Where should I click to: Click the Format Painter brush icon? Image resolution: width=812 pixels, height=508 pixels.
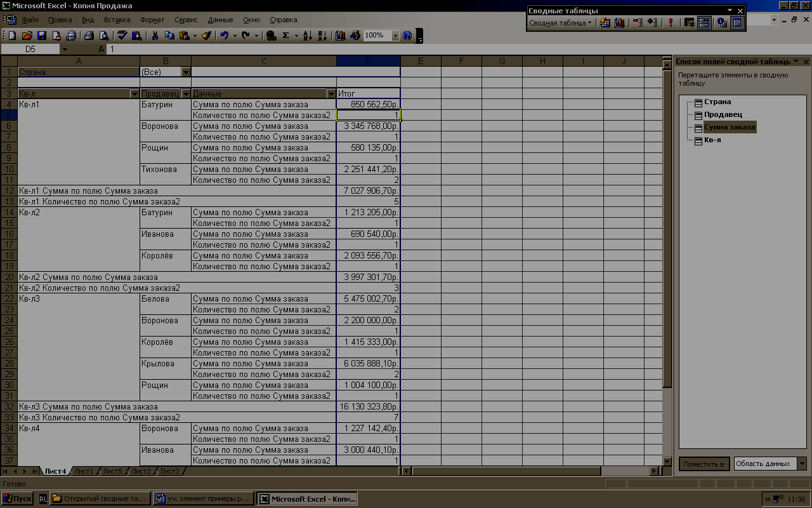coord(206,36)
